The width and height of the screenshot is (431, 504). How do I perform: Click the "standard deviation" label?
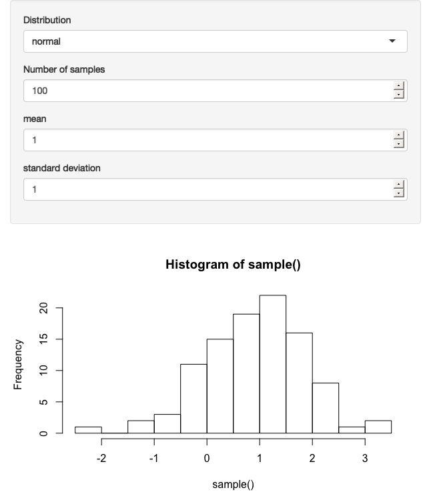(x=62, y=168)
